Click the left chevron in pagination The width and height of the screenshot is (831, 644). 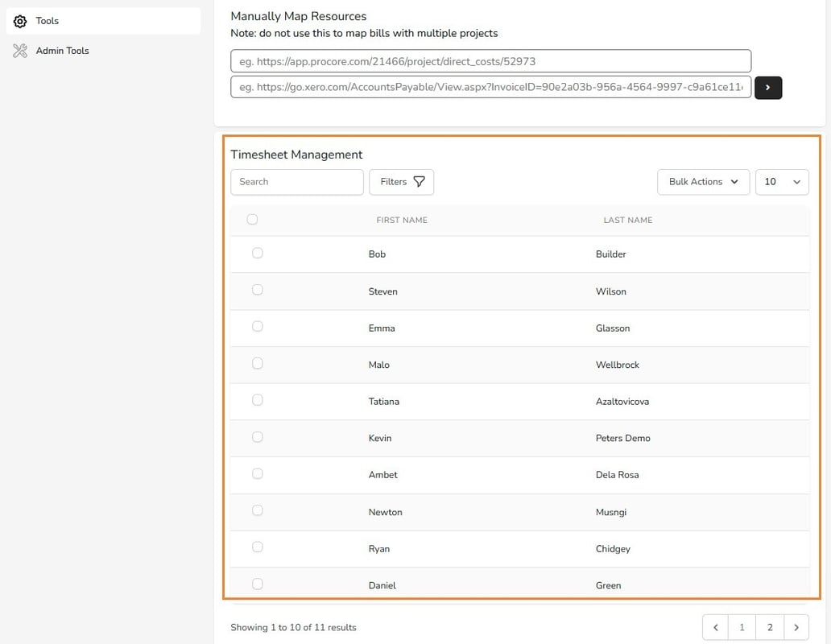[715, 627]
